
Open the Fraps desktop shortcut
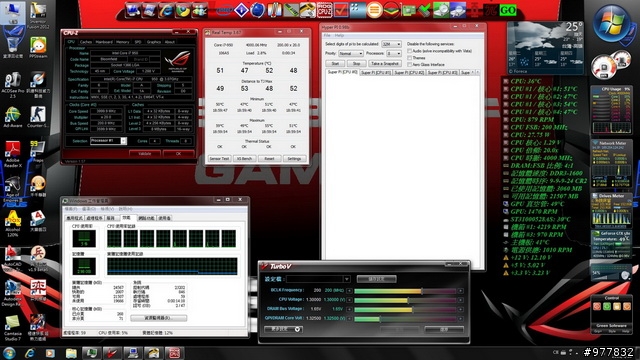click(x=38, y=152)
